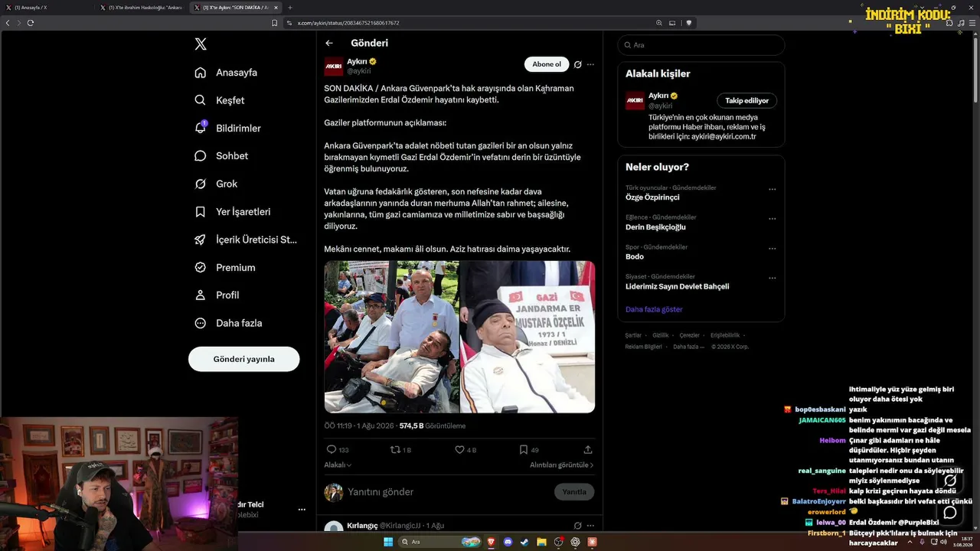This screenshot has width=980, height=551.
Task: Reply using the comment icon with 133
Action: (332, 450)
